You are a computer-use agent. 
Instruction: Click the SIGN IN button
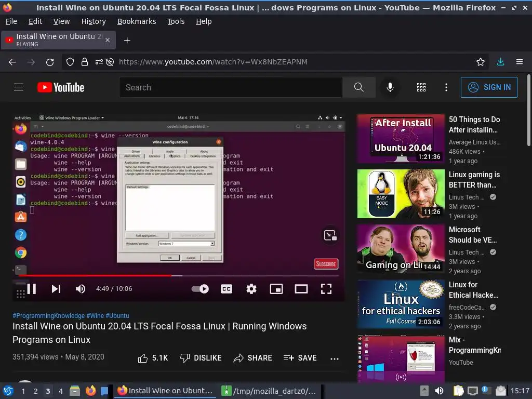coord(489,87)
